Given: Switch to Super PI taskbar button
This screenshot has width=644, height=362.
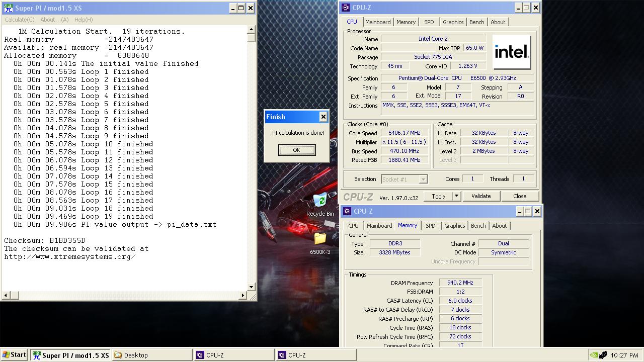Looking at the screenshot, I should 70,355.
